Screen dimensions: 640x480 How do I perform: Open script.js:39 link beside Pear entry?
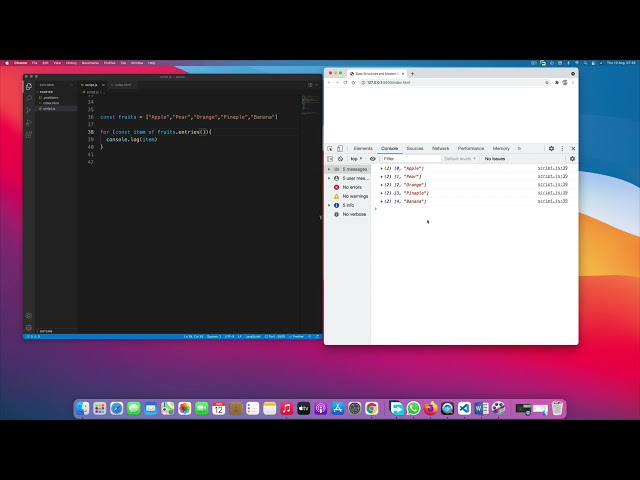coord(552,176)
